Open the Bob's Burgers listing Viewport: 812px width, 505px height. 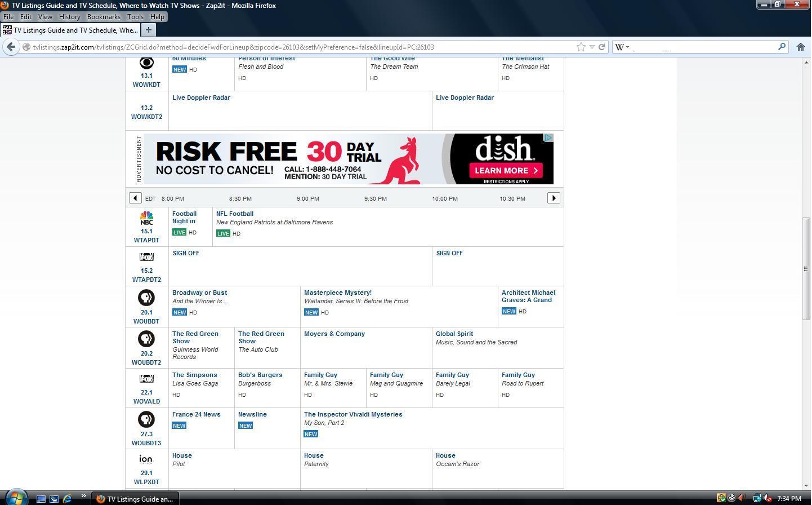click(x=260, y=375)
